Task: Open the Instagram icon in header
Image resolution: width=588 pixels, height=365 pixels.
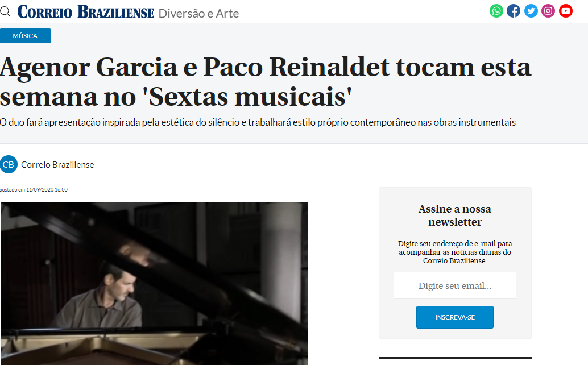Action: pyautogui.click(x=548, y=11)
